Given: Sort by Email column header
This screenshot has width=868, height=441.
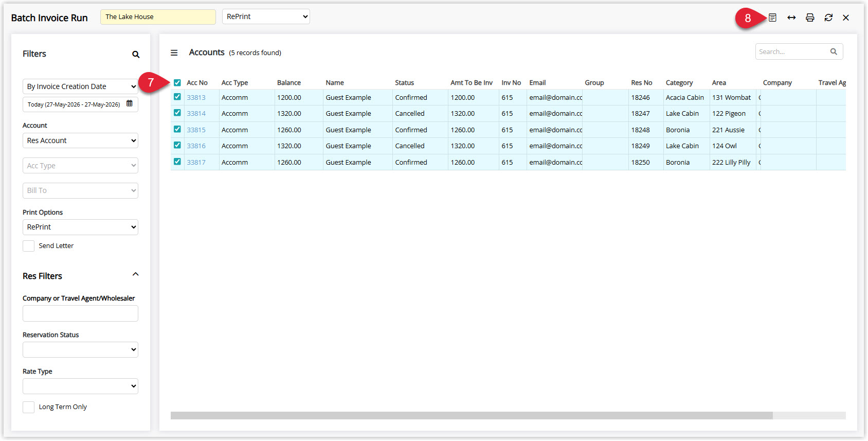Looking at the screenshot, I should click(x=537, y=82).
